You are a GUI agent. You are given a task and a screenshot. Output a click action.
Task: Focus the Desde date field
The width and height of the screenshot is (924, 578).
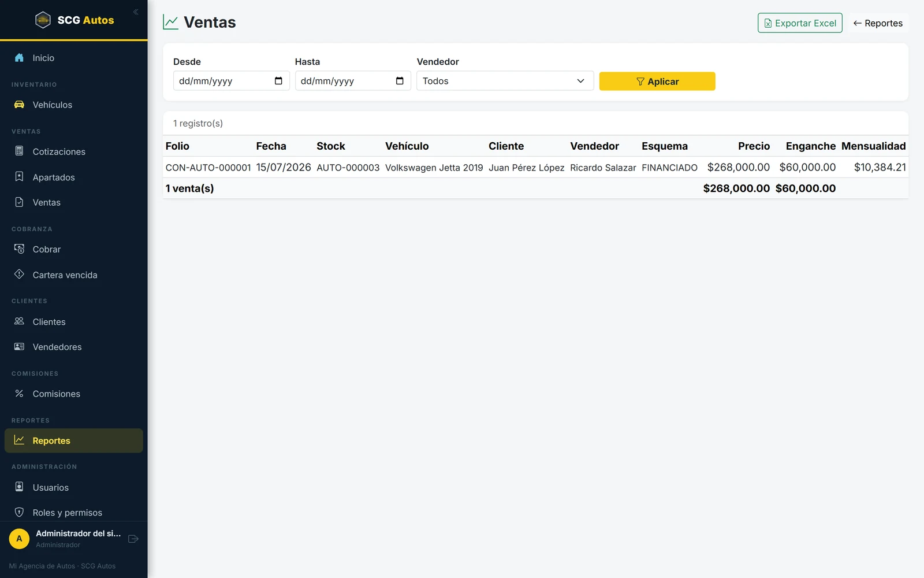point(232,81)
